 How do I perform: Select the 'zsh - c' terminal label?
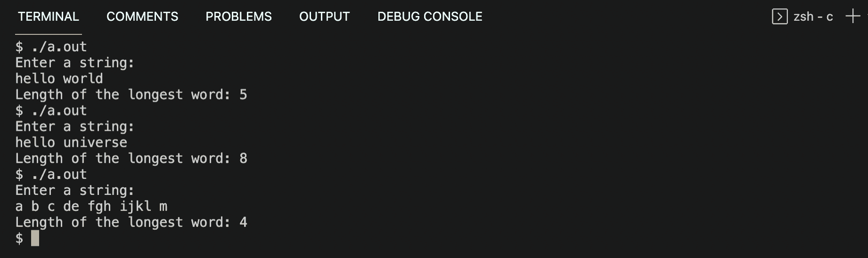(813, 17)
